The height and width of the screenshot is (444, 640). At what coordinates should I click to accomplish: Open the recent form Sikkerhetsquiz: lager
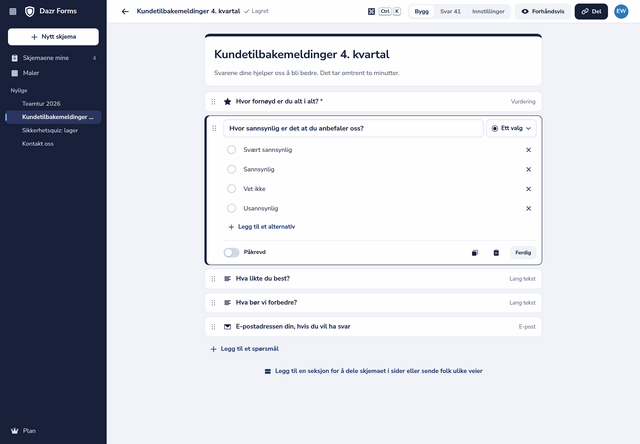(x=53, y=131)
